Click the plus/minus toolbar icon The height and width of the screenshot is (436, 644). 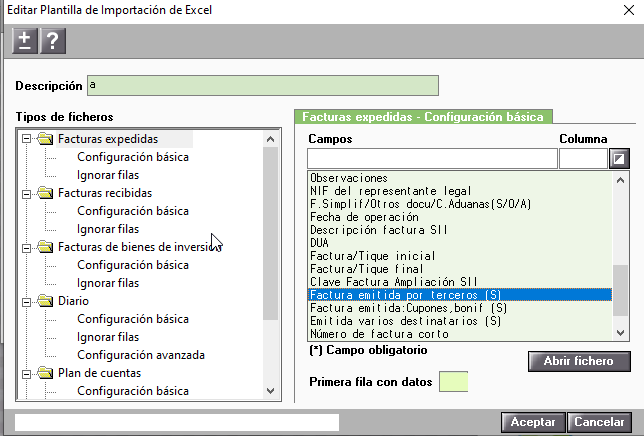point(25,41)
